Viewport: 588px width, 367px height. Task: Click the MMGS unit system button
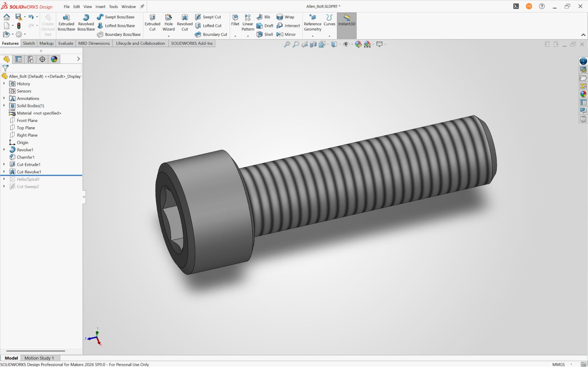point(559,364)
